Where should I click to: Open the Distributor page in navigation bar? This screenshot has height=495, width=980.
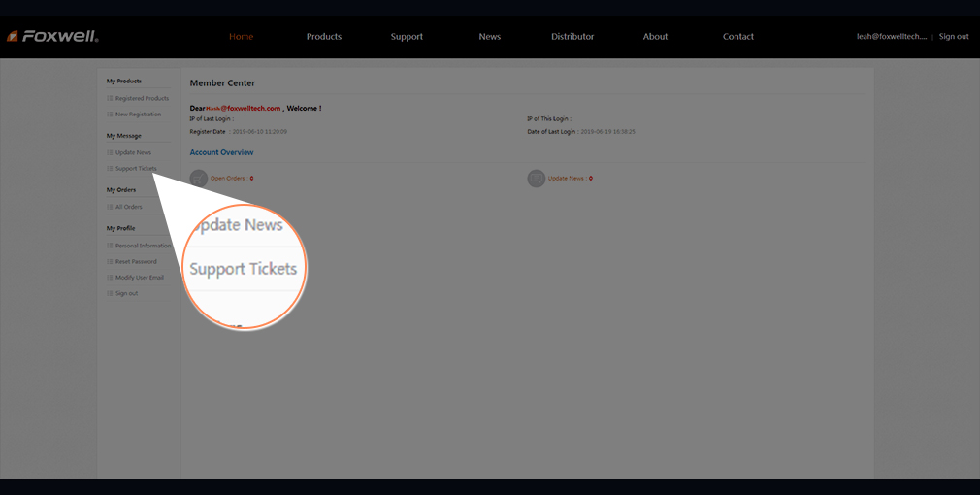(572, 37)
